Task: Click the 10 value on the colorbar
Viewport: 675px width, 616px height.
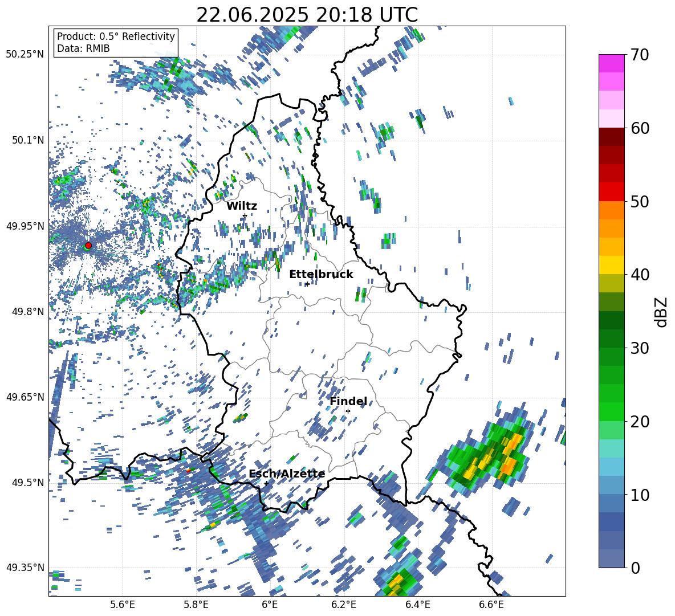Action: [x=640, y=495]
